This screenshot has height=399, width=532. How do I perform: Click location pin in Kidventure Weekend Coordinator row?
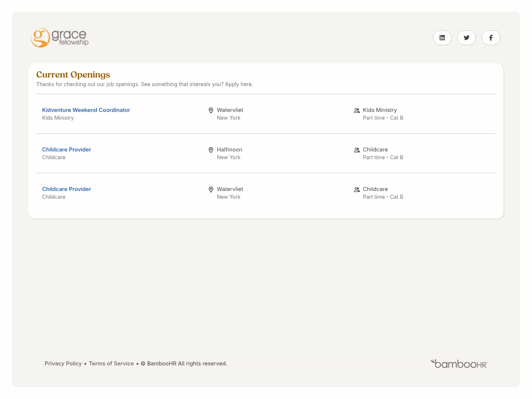point(211,110)
